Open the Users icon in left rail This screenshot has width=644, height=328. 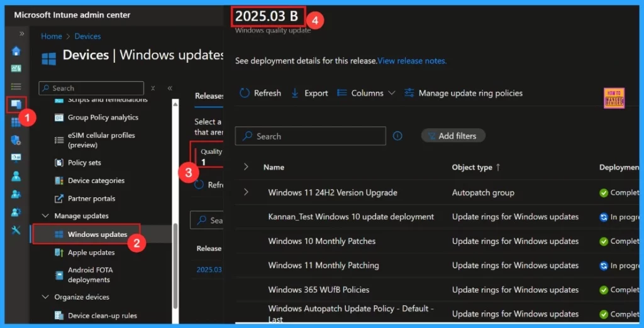pos(16,176)
